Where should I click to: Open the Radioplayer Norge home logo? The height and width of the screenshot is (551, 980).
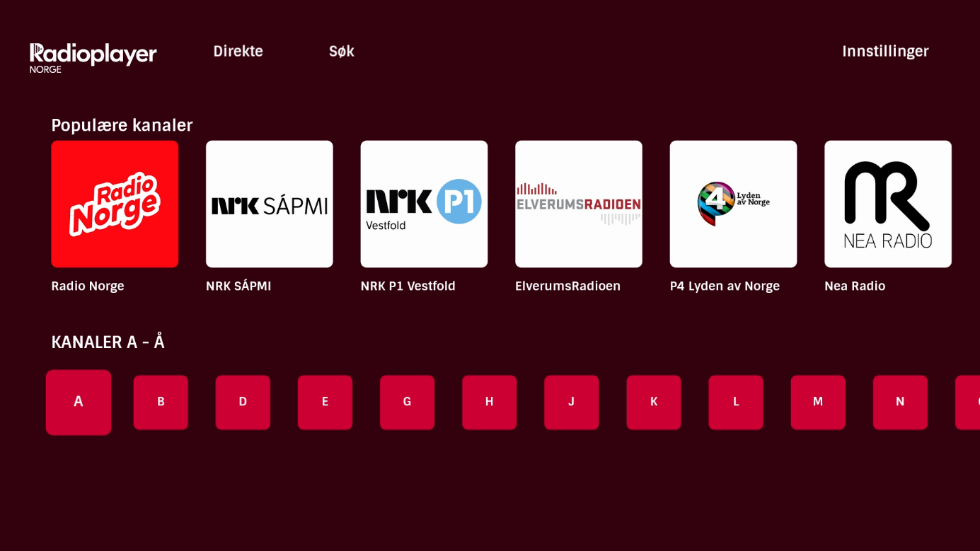[x=93, y=57]
